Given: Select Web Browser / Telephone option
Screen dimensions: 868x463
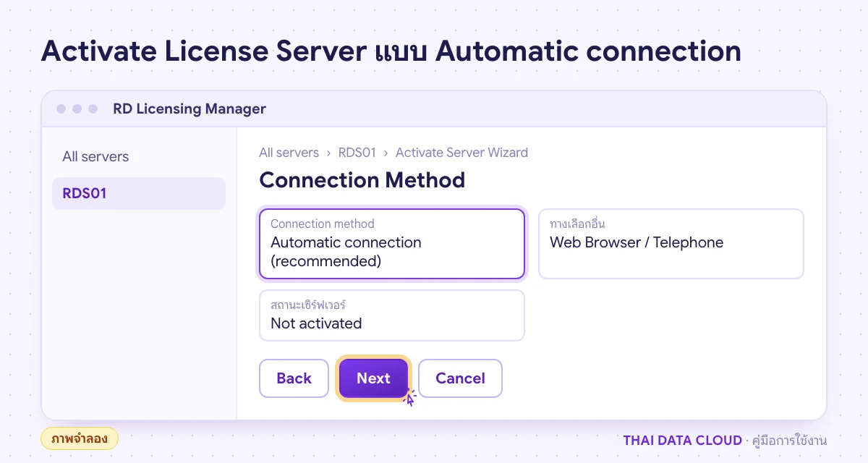Looking at the screenshot, I should click(x=671, y=244).
